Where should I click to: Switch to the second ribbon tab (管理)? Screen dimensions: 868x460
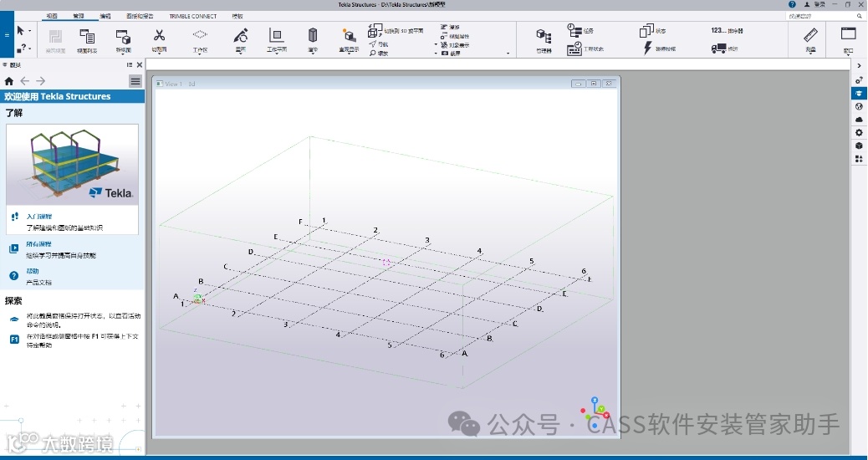pos(79,16)
